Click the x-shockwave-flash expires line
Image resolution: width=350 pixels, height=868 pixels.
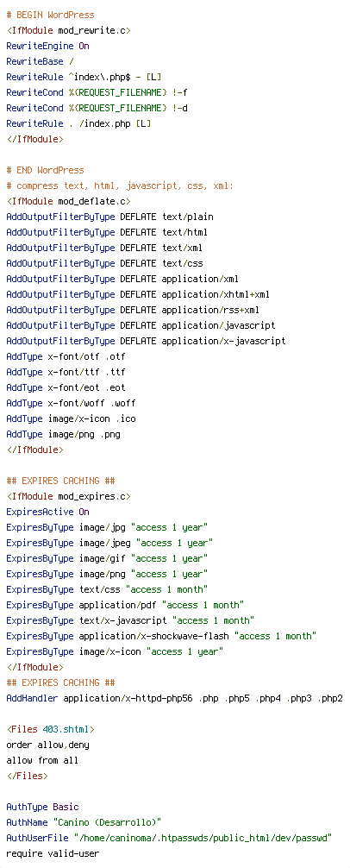coord(161,635)
